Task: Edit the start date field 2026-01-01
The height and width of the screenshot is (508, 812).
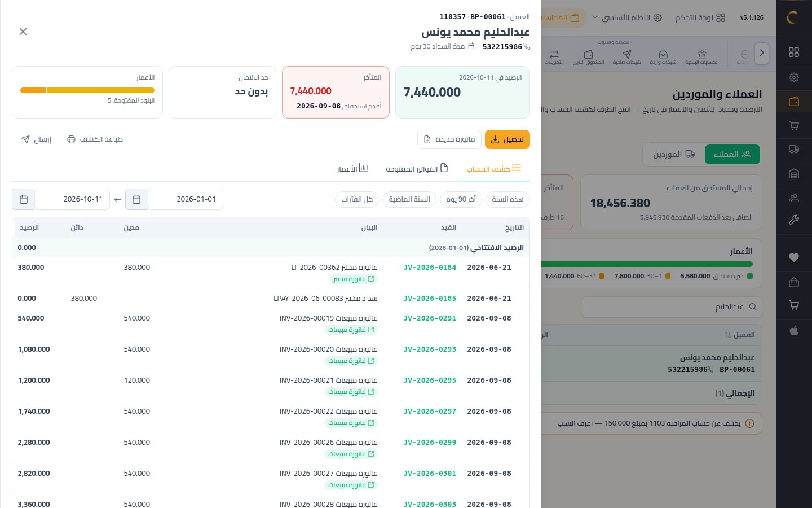Action: point(186,199)
